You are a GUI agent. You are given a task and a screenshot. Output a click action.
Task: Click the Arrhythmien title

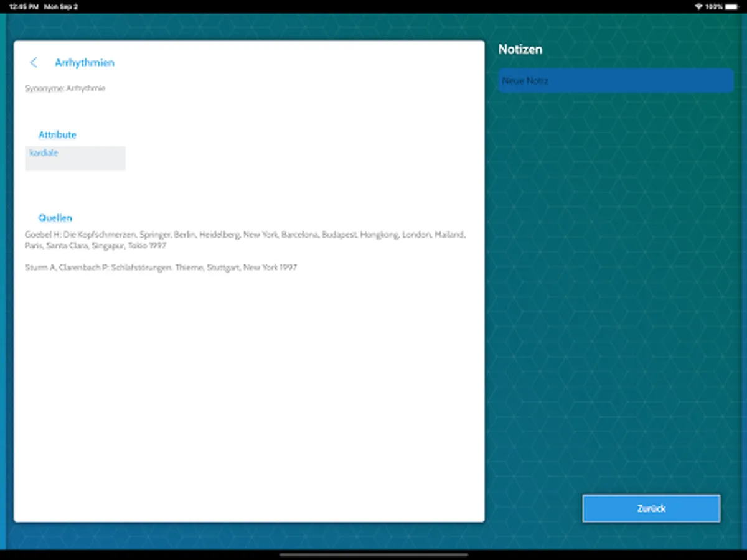(85, 63)
